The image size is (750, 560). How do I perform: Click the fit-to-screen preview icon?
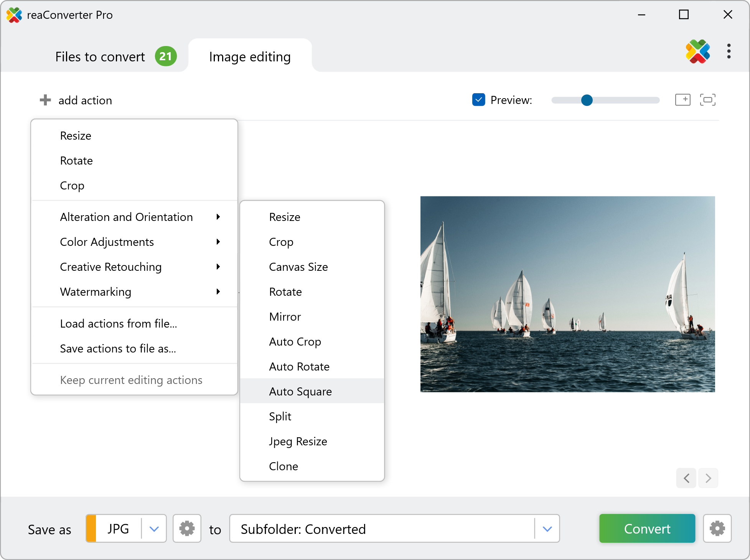[707, 100]
